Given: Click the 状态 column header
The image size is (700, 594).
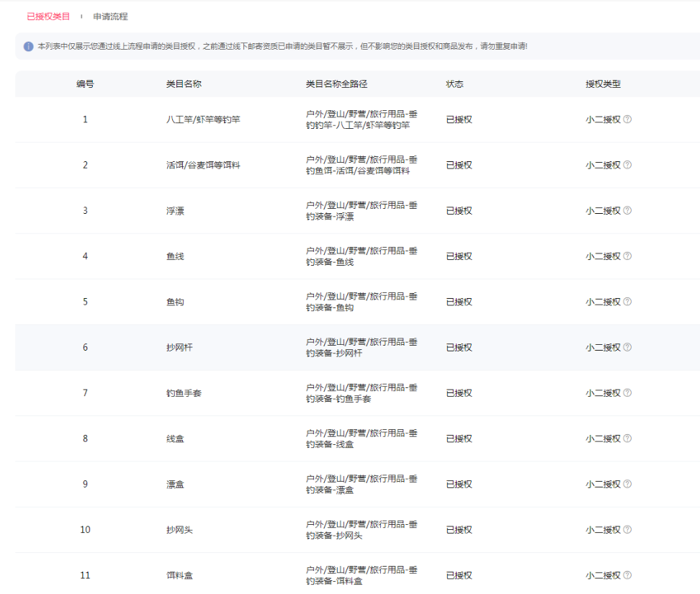Looking at the screenshot, I should click(x=454, y=84).
